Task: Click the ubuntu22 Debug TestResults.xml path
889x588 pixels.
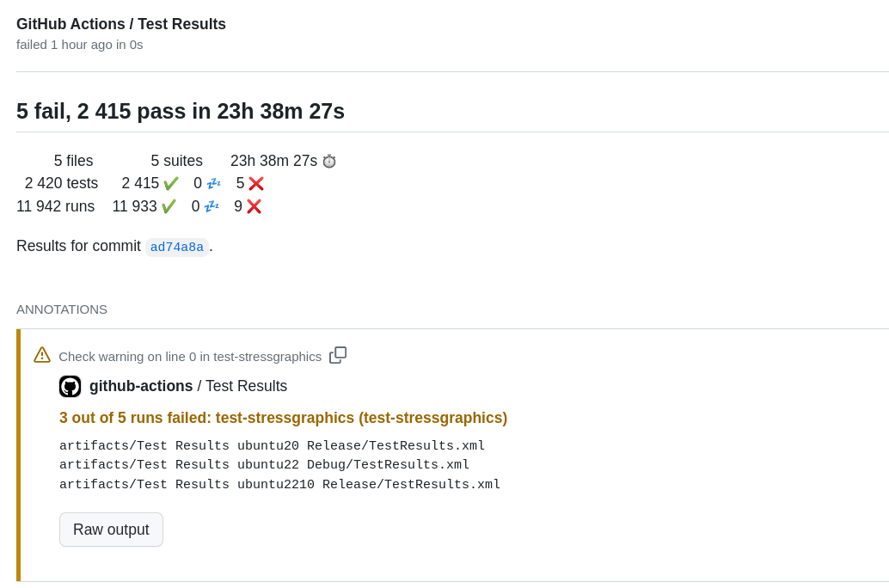Action: [264, 465]
